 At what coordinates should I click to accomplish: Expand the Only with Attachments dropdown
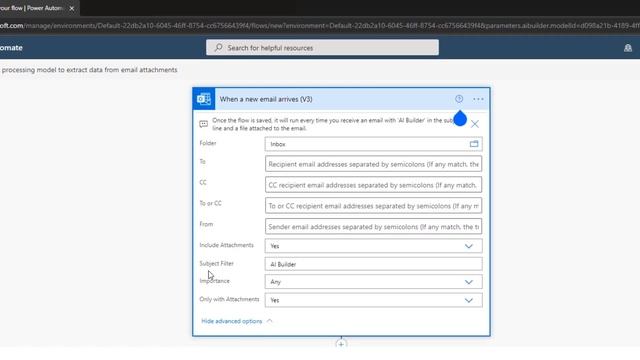tap(469, 300)
